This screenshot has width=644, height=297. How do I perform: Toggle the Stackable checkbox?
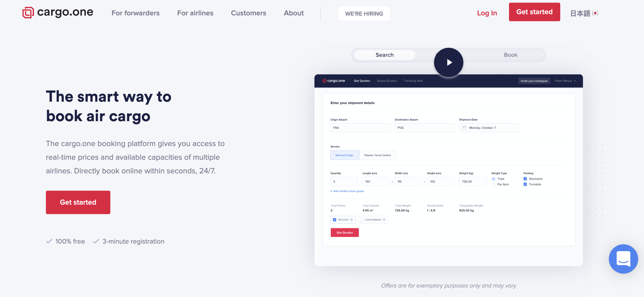(x=525, y=179)
